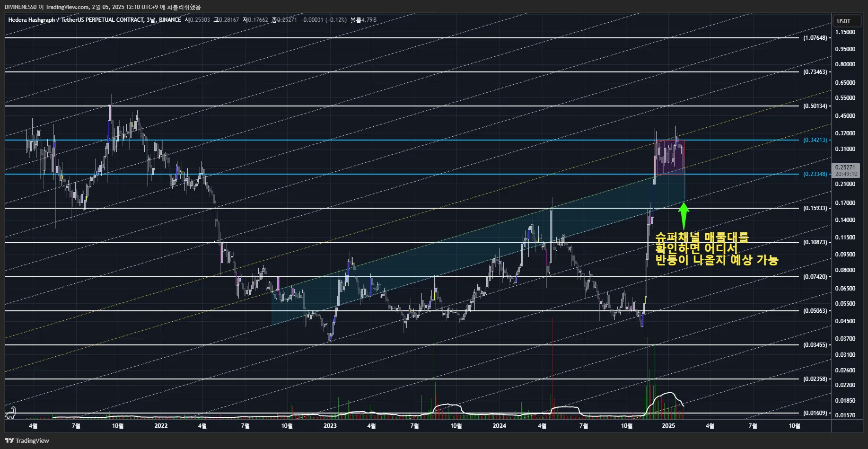Click the volume value 4.79B
Screen dimensions: 868x449
(x=369, y=20)
